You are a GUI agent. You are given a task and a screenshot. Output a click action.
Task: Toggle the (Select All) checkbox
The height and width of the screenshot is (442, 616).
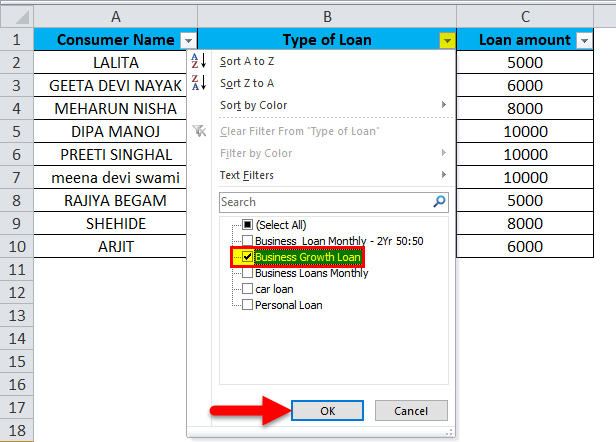pyautogui.click(x=248, y=225)
